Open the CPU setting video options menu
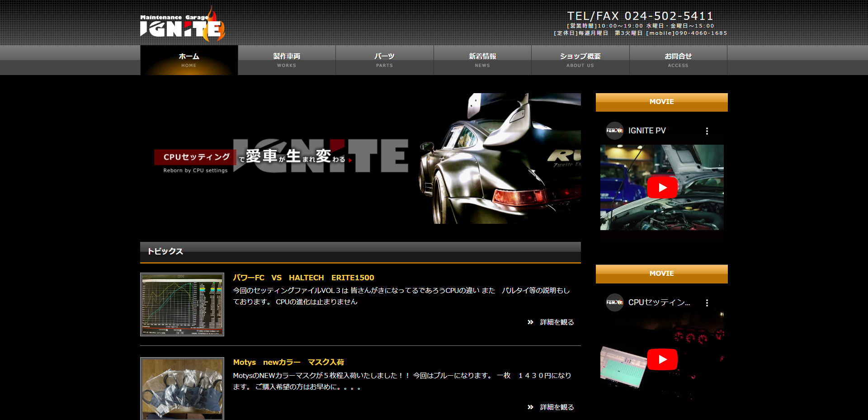This screenshot has width=868, height=420. tap(707, 303)
